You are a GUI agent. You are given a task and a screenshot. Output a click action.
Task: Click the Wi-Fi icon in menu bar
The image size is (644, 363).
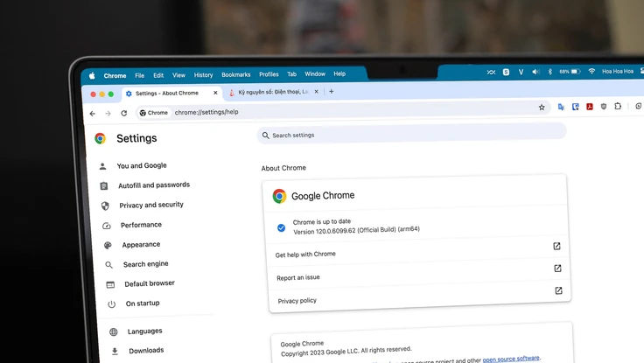click(x=591, y=71)
